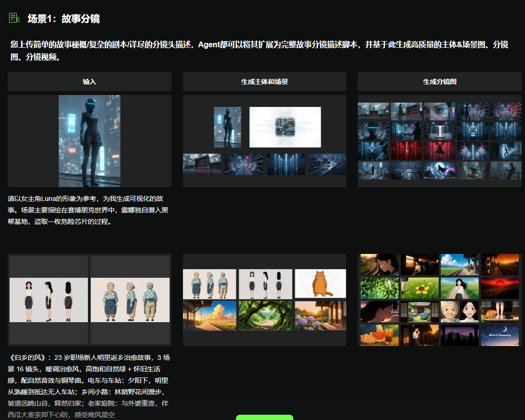
Task: Open the purple hydrangea porch scene image
Action: pos(320,315)
